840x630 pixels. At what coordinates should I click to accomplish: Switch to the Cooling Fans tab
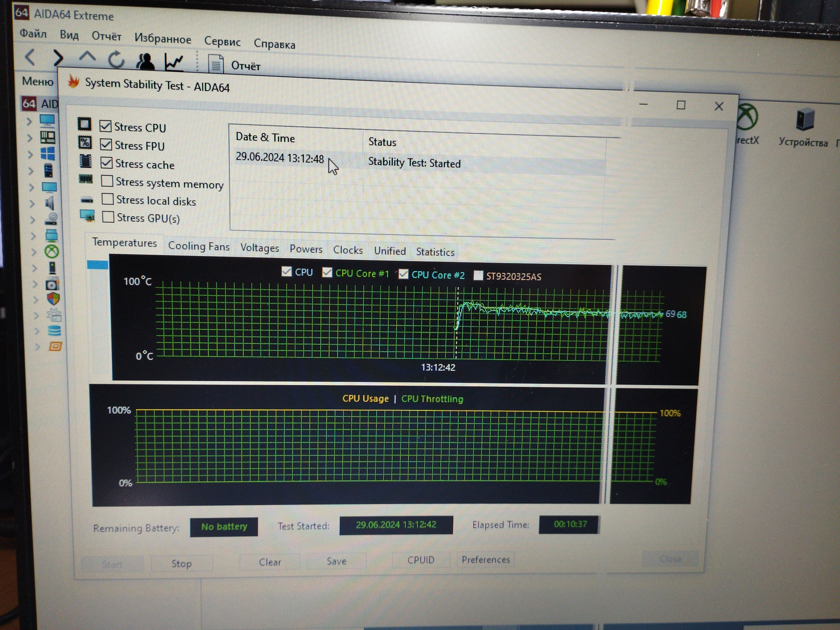pyautogui.click(x=199, y=246)
